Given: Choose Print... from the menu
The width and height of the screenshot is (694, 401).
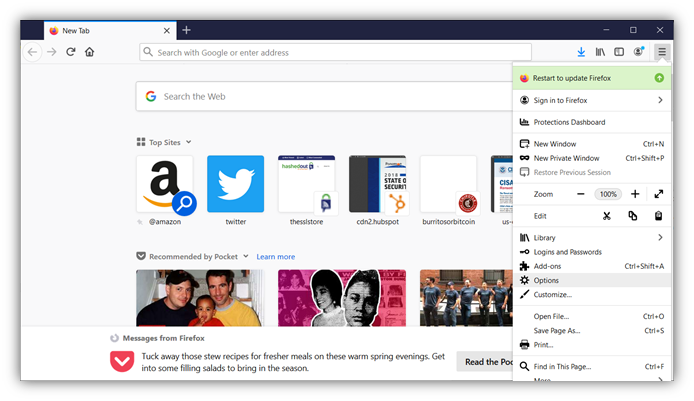Looking at the screenshot, I should tap(592, 345).
